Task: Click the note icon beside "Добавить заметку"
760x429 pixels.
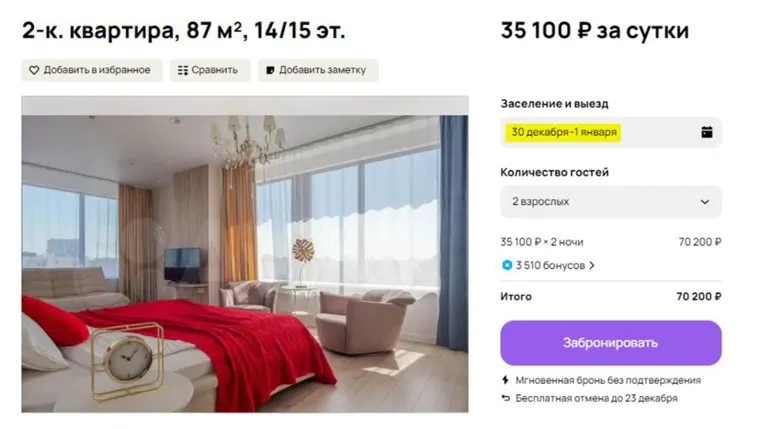Action: [269, 70]
